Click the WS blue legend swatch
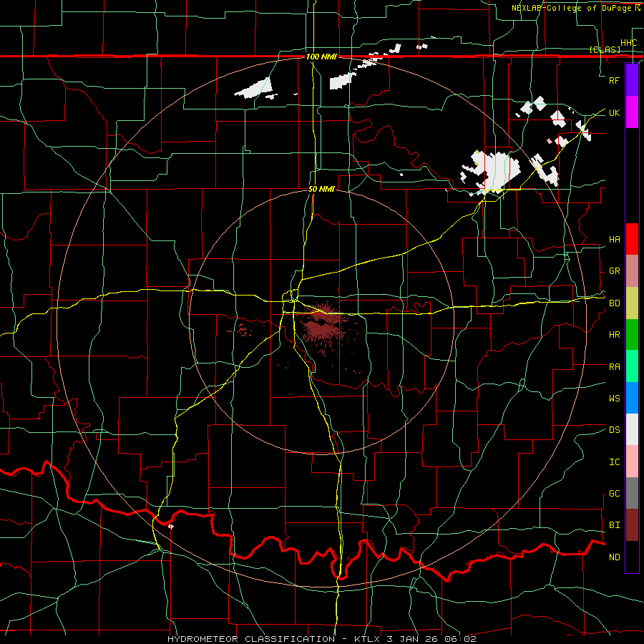 [632, 398]
